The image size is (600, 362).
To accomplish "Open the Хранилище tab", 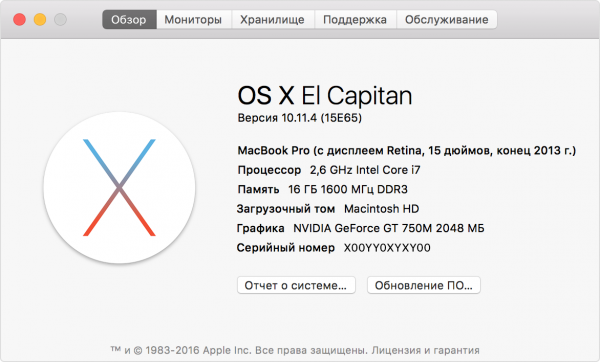I will tap(272, 20).
